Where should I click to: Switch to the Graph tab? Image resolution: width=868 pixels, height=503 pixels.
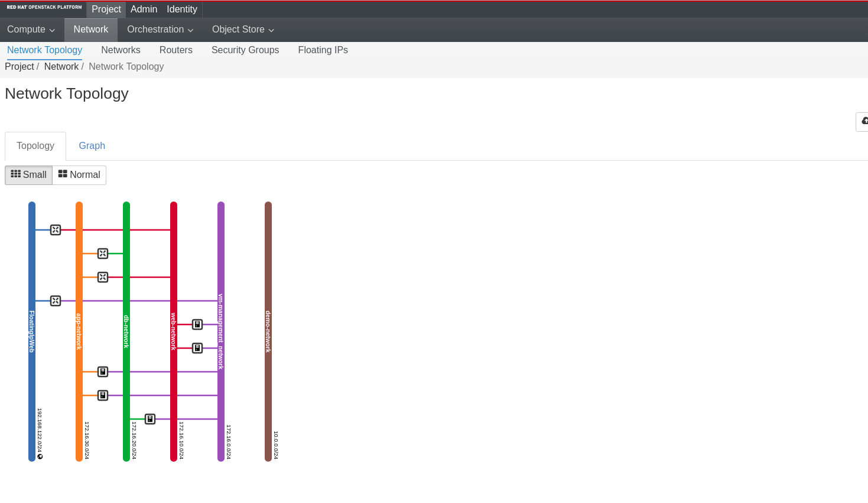(92, 146)
